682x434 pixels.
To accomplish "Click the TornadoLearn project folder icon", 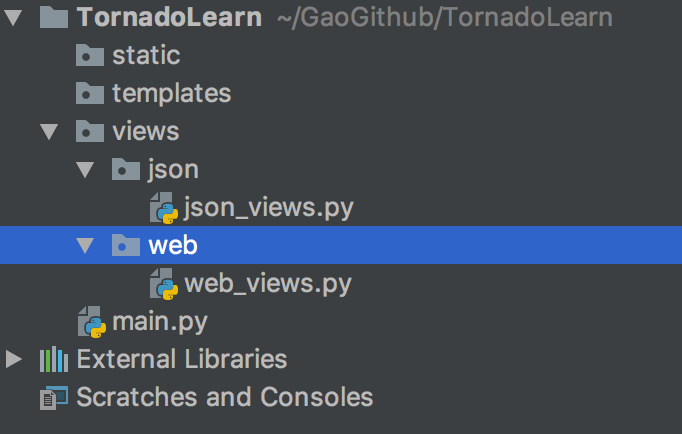I will pos(55,17).
